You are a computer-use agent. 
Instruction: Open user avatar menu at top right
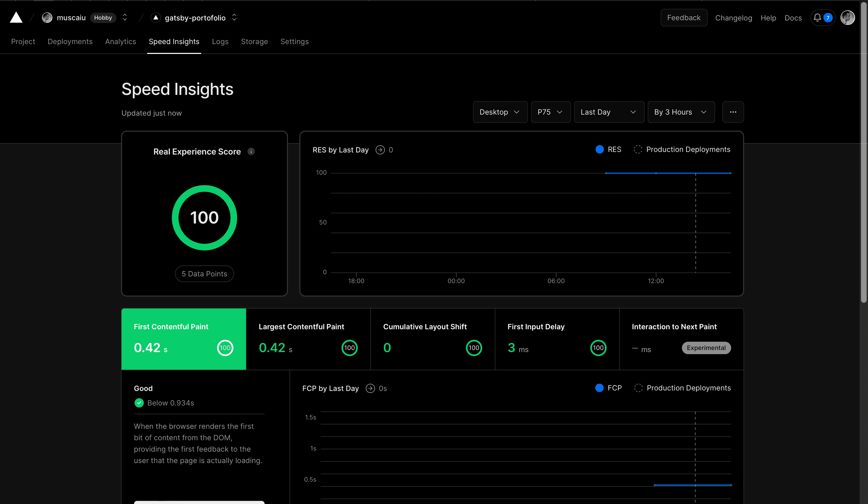click(x=848, y=18)
